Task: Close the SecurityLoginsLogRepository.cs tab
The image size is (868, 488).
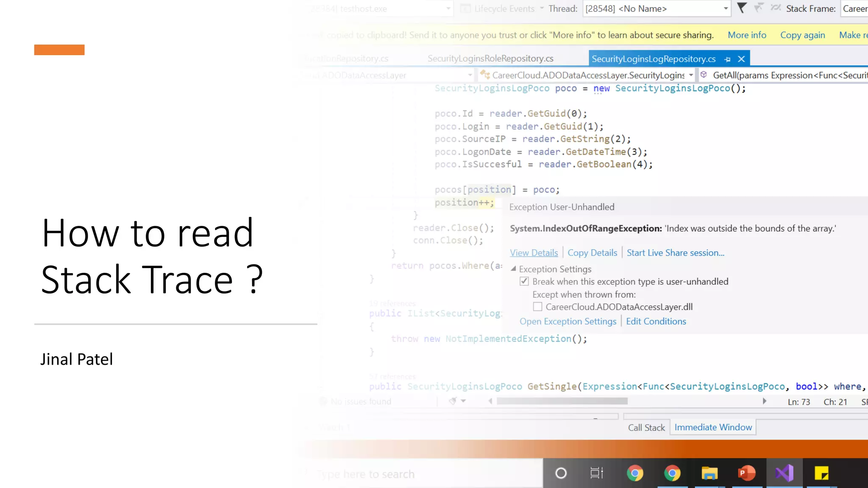Action: point(741,59)
